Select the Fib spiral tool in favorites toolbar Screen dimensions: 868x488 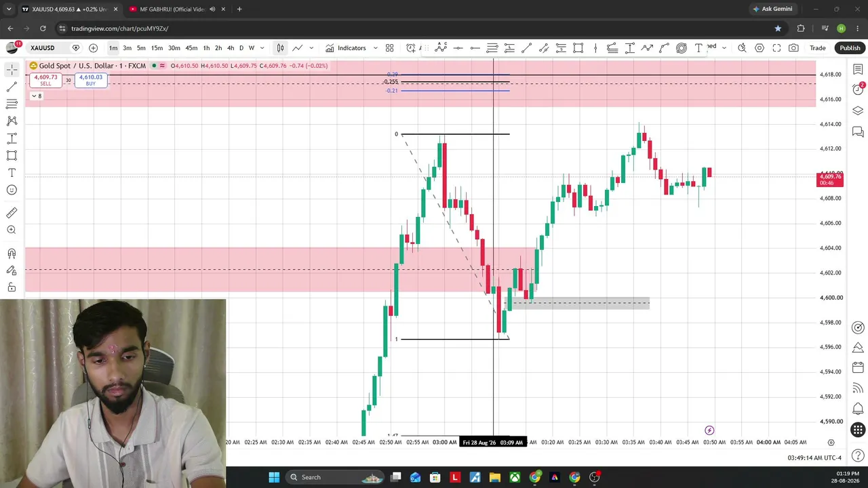click(681, 48)
